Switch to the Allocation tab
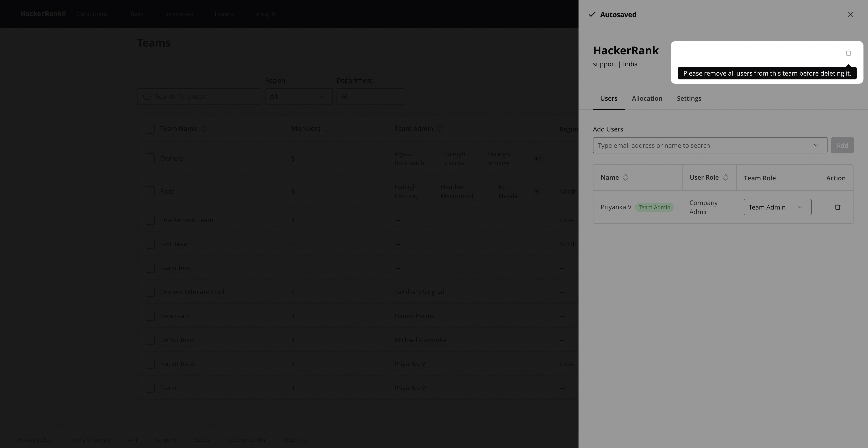Screen dimensions: 868x448 pos(647,98)
